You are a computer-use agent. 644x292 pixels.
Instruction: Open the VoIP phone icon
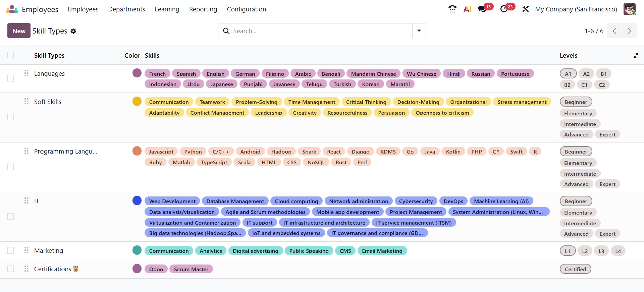pos(452,9)
